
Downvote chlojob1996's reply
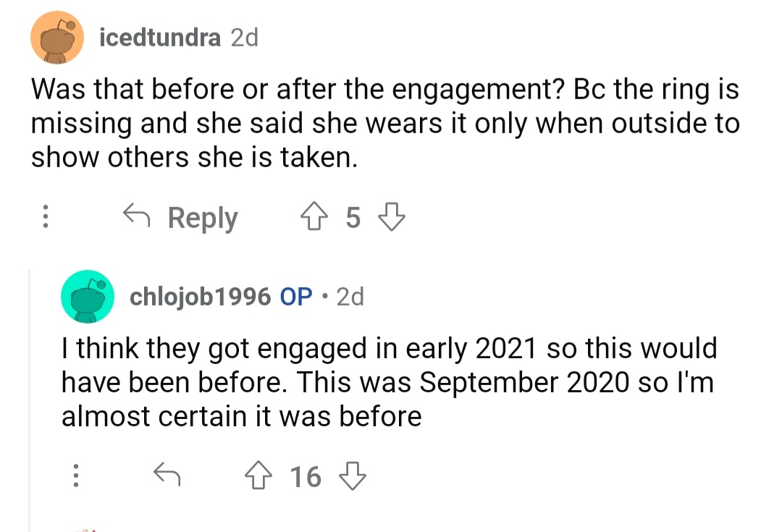(x=353, y=475)
